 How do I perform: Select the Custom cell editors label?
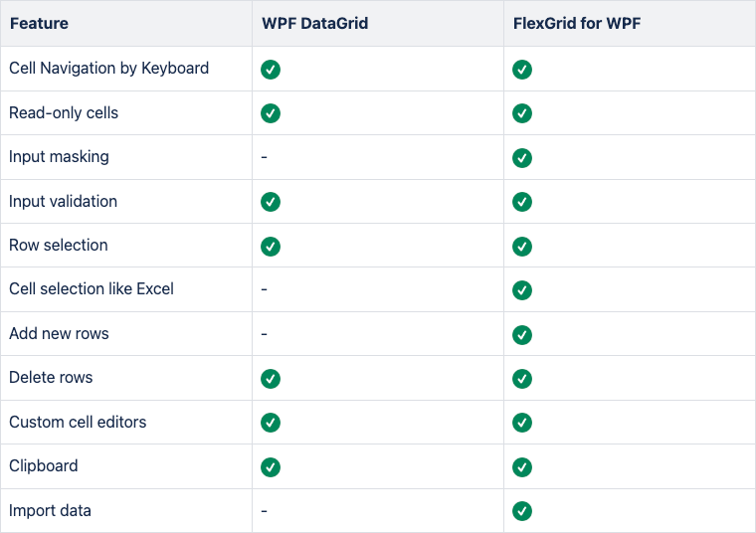(x=78, y=422)
